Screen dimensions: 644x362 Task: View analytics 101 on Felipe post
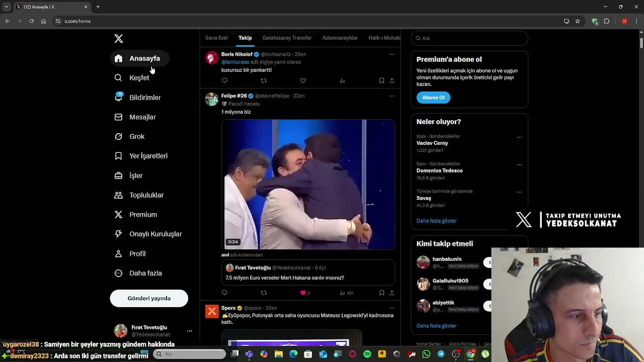coord(346,293)
